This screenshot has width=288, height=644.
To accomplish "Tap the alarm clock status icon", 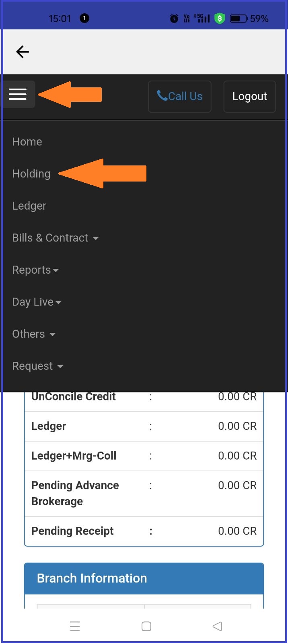I will point(174,19).
